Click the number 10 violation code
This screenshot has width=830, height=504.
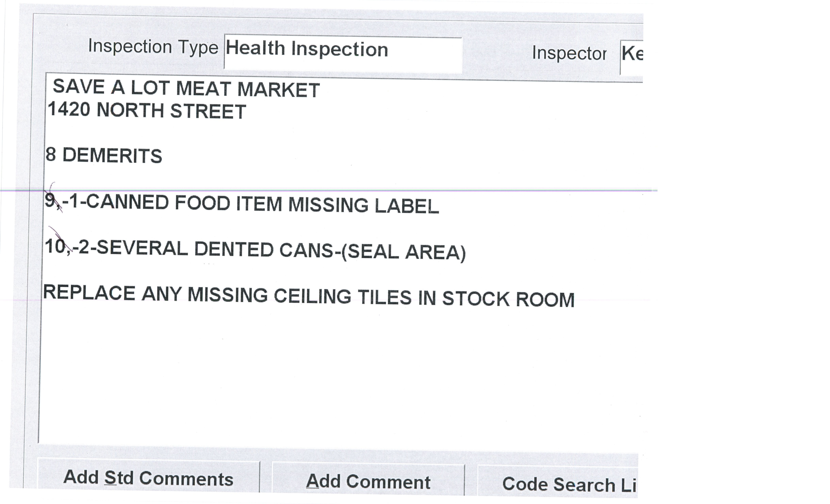(x=55, y=247)
